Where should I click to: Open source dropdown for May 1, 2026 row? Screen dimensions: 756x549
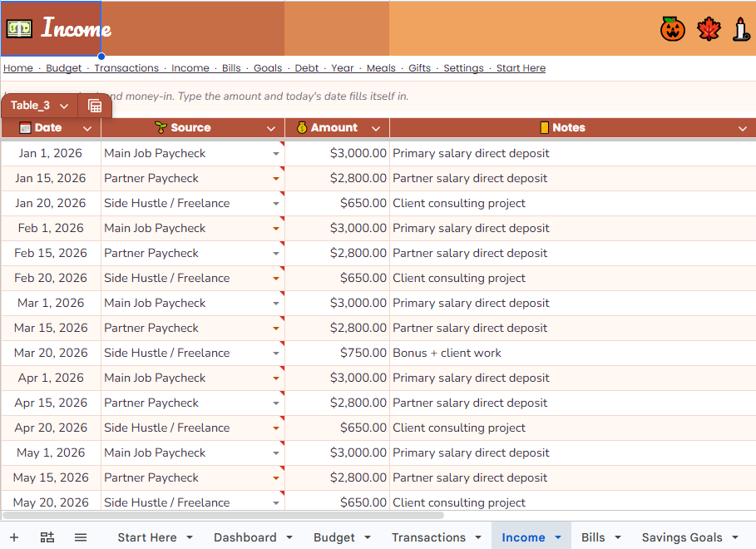tap(276, 453)
